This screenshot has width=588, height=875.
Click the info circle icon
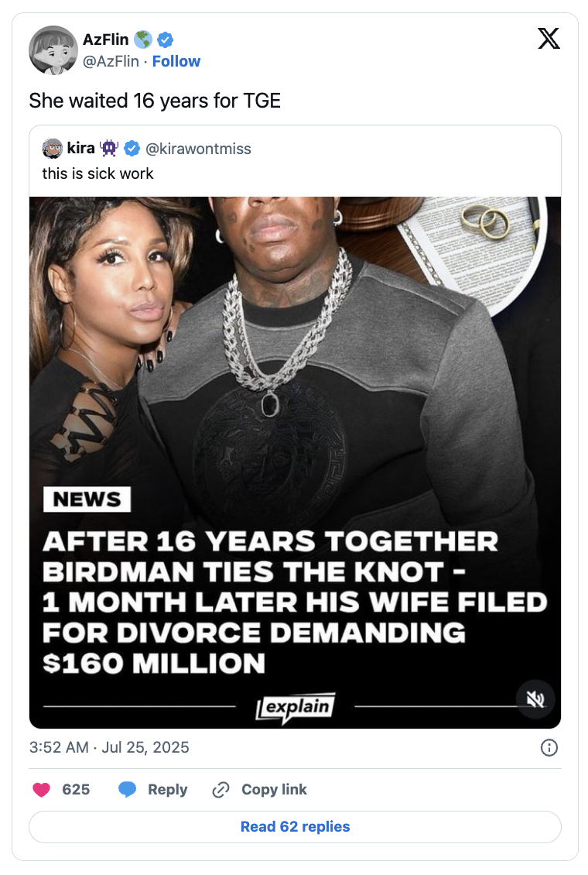coord(549,747)
